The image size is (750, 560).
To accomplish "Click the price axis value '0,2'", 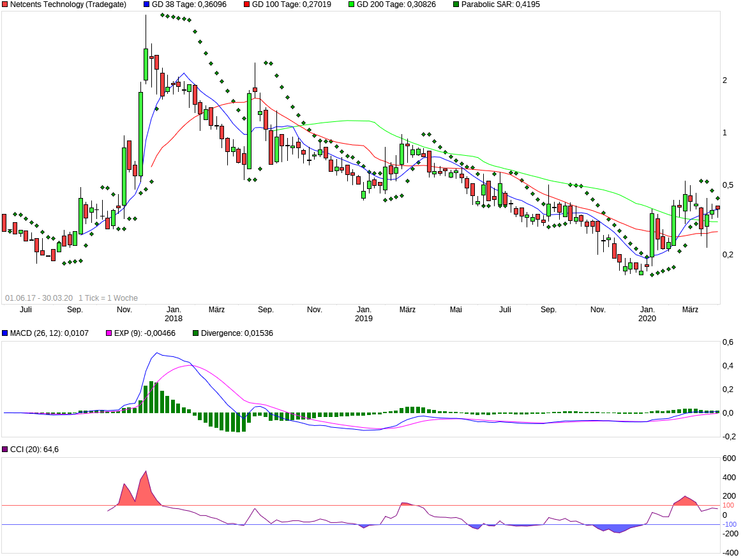I will pos(728,255).
